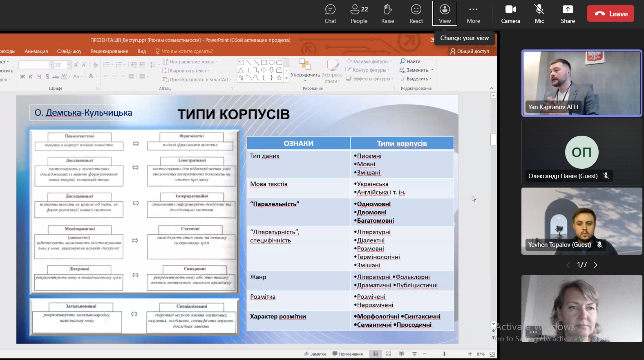The width and height of the screenshot is (644, 360).
Task: Leave the meeting
Action: (x=610, y=13)
